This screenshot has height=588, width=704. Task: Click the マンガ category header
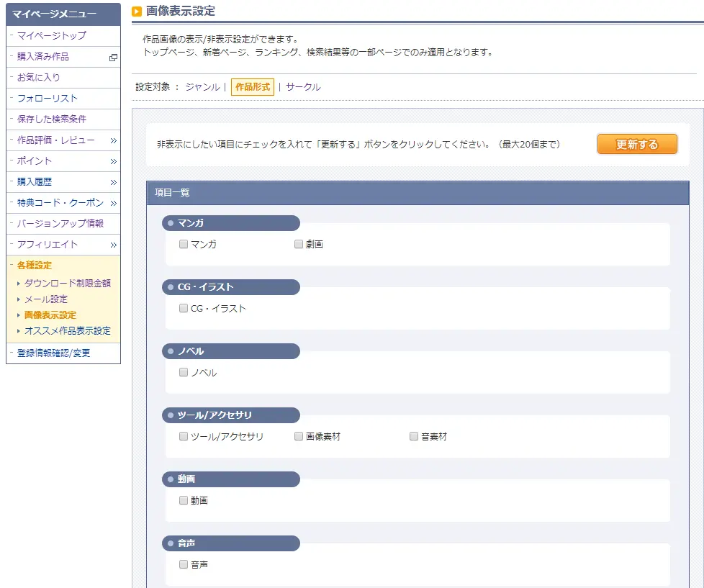231,223
